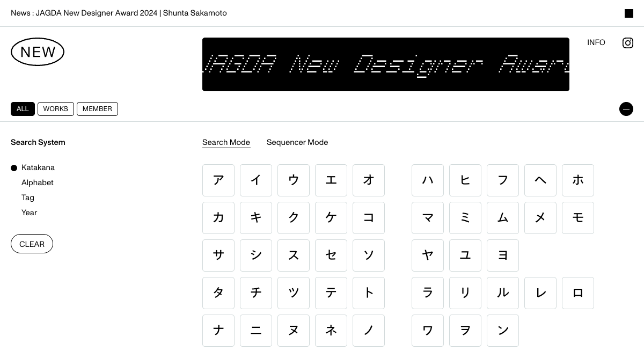Pick the ケ key
Viewport: 644px width, 358px height.
331,218
